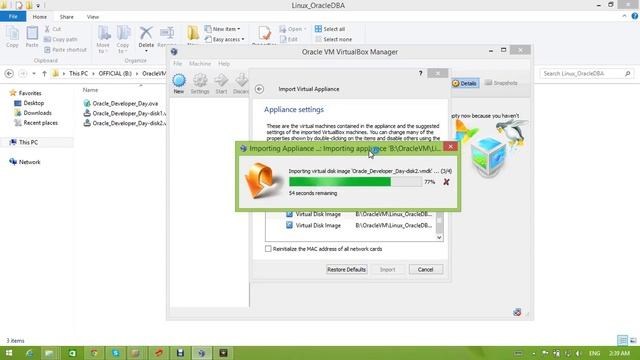Click the Discard icon in VirtualBox toolbar
Screen dimensions: 640x360
(x=242, y=80)
